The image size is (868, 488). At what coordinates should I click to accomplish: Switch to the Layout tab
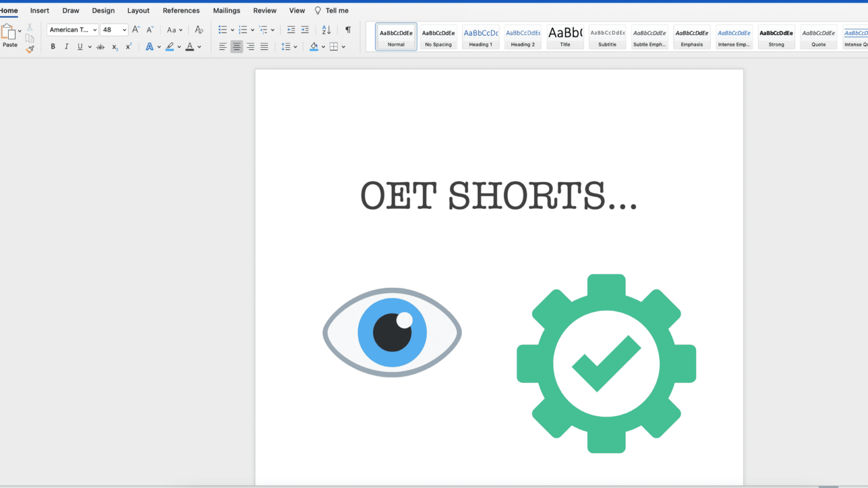tap(138, 10)
